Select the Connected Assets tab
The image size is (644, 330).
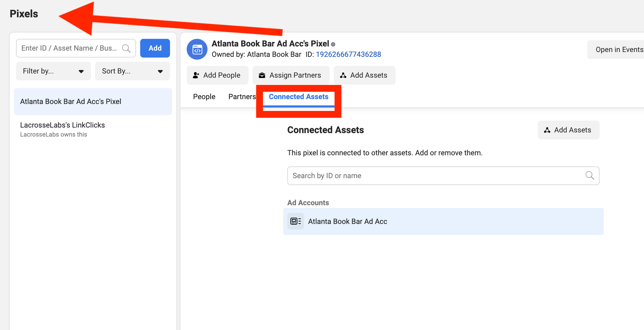(x=298, y=97)
